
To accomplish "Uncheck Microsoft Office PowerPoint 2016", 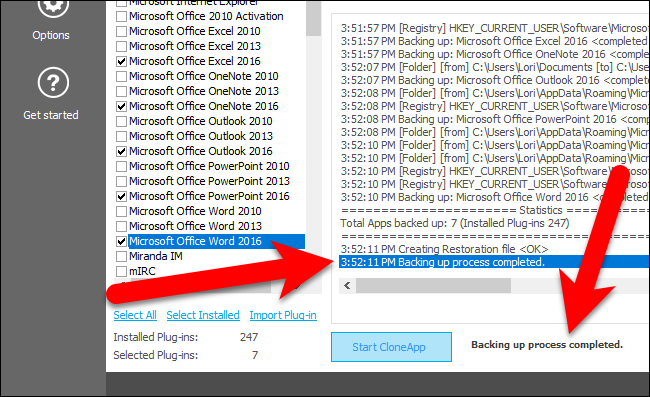I will 121,196.
